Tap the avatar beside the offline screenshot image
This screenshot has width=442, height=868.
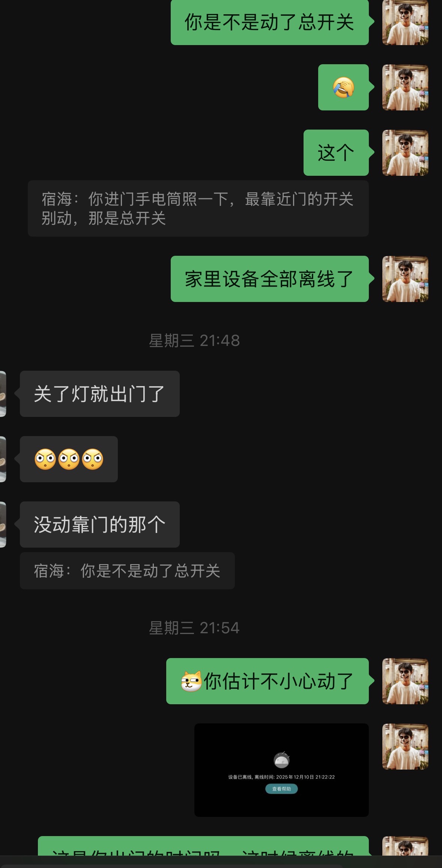point(405,746)
